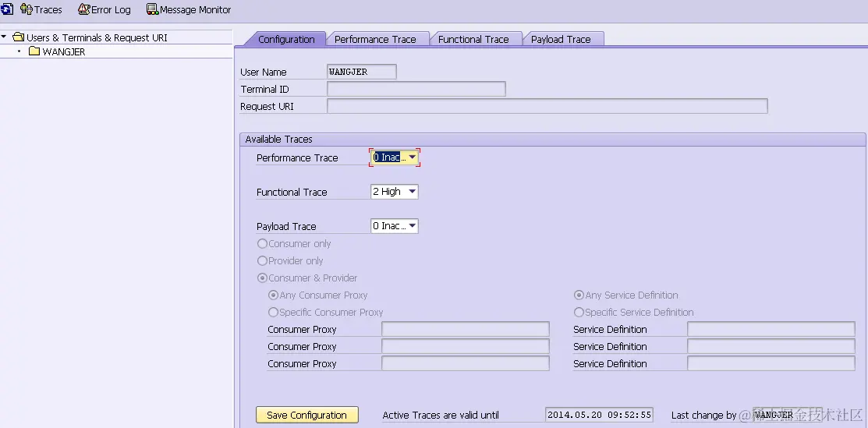Select the Consumer & Provider radio button
This screenshot has height=428, width=868.
[x=262, y=278]
